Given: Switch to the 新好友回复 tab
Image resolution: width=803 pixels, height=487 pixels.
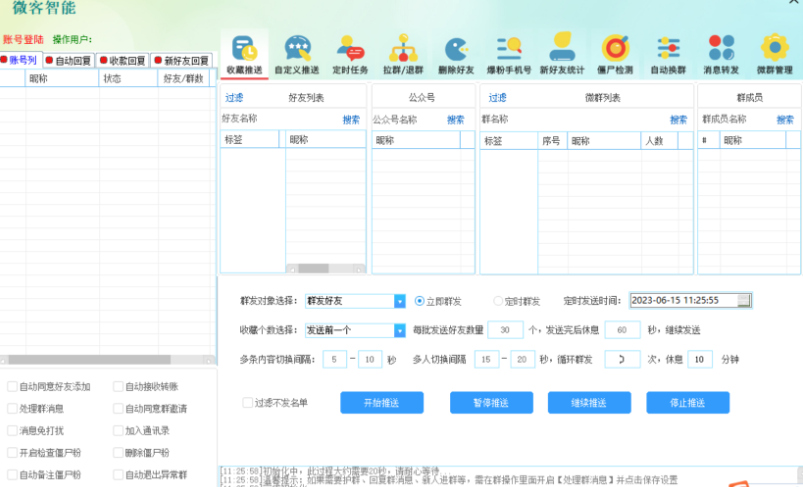Looking at the screenshot, I should (182, 61).
